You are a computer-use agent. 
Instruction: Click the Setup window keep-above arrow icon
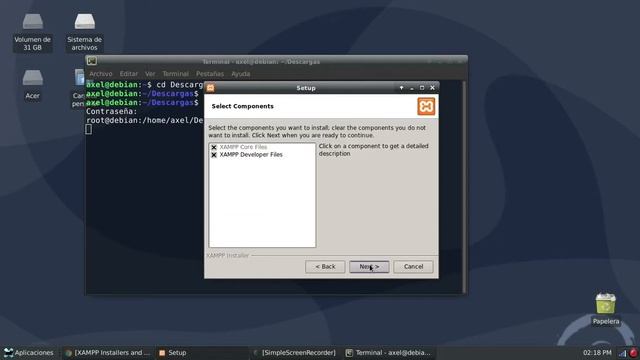[401, 88]
